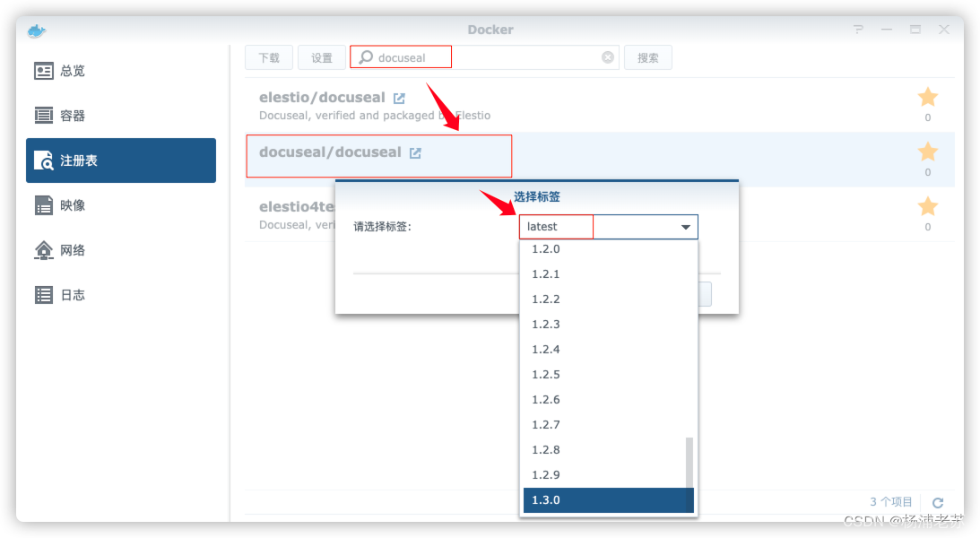
Task: Click the tag list scrollbar thumb
Action: [689, 474]
